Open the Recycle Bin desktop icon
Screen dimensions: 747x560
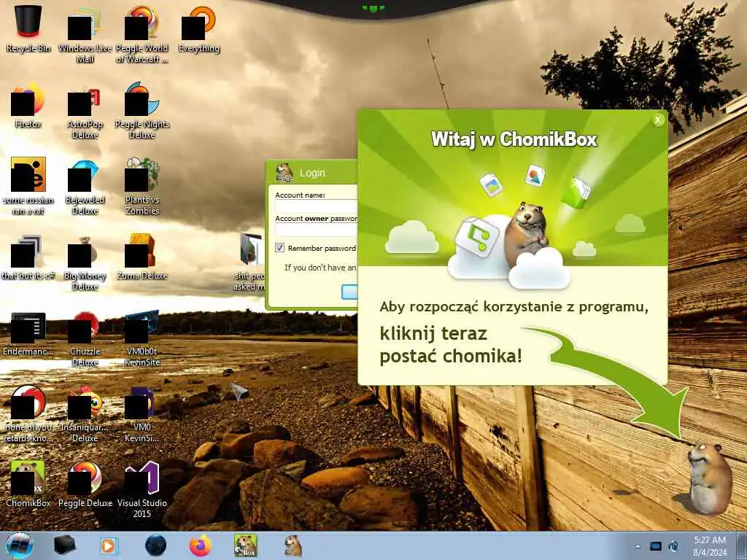tap(28, 28)
